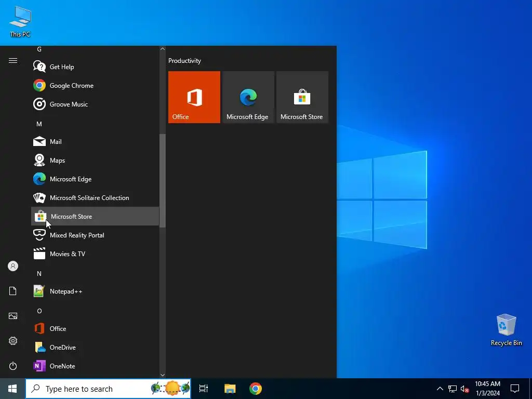Select the This PC desktop icon

[x=20, y=21]
